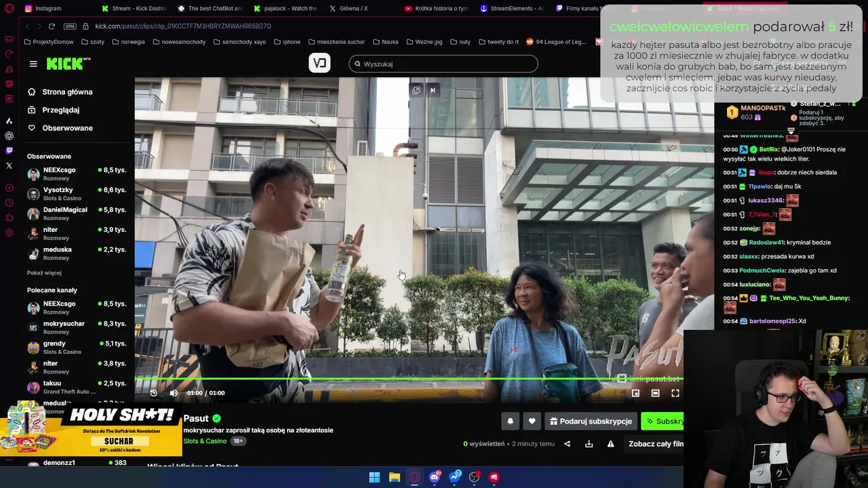Viewport: 868px width, 488px height.
Task: Click Zobacz cały film button
Action: pyautogui.click(x=655, y=444)
